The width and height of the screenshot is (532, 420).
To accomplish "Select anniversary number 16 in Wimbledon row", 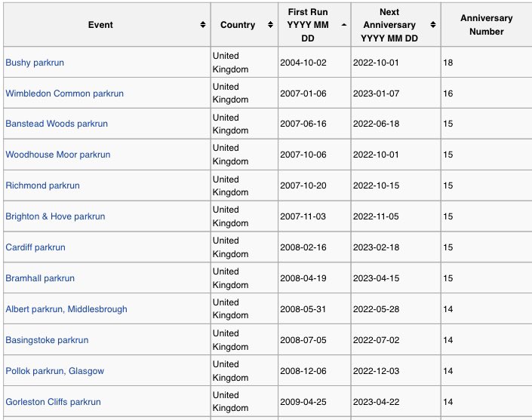I will [x=447, y=94].
